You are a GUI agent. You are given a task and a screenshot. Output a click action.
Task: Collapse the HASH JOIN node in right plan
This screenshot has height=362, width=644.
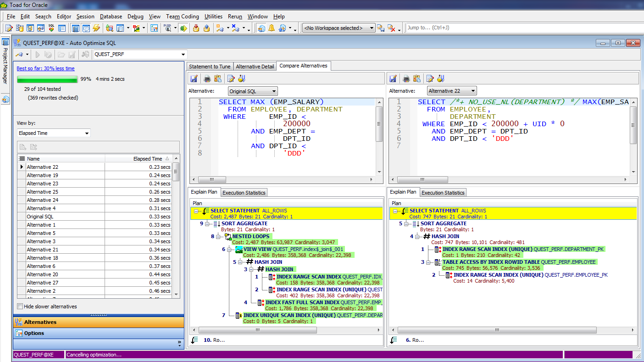(417, 237)
